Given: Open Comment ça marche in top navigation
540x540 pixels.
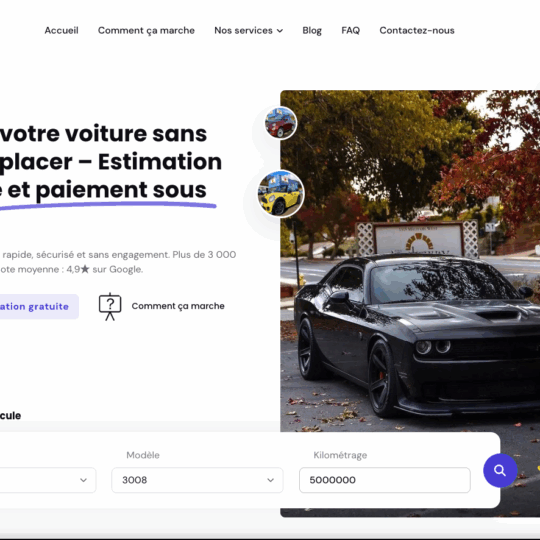Looking at the screenshot, I should click(146, 30).
